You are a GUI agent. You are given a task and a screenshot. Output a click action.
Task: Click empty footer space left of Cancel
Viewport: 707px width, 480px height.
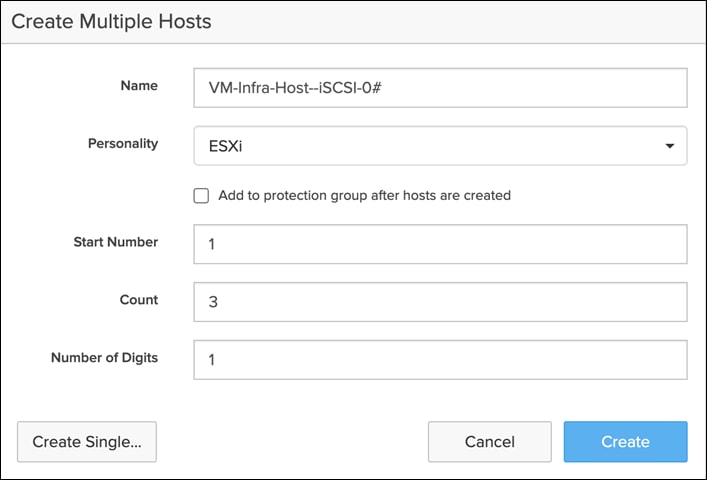[x=290, y=441]
